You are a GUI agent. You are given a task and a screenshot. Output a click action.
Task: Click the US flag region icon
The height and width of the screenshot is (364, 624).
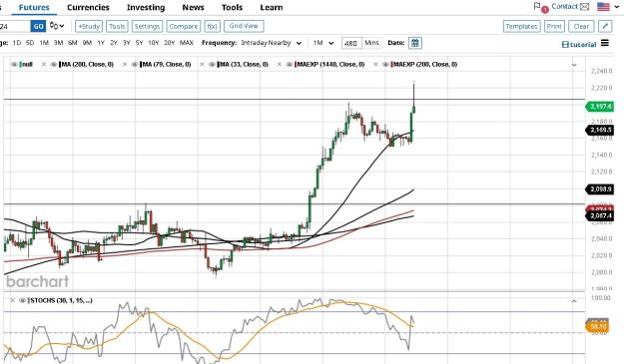[603, 7]
